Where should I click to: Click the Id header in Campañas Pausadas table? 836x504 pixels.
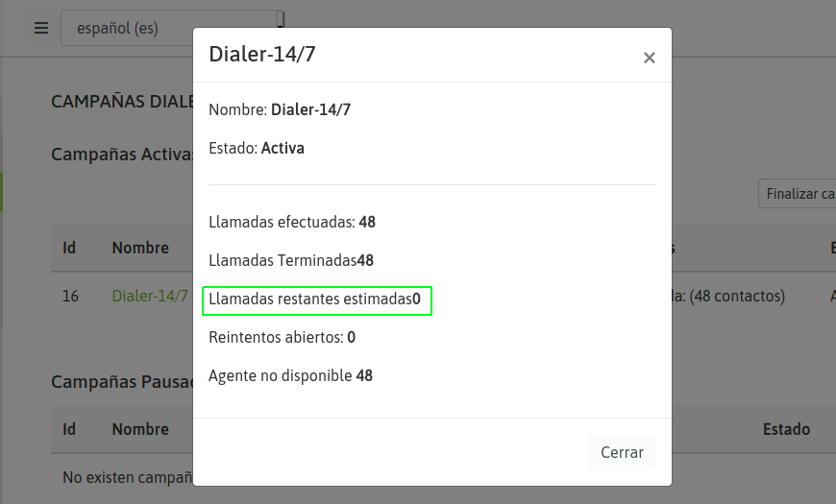[69, 429]
